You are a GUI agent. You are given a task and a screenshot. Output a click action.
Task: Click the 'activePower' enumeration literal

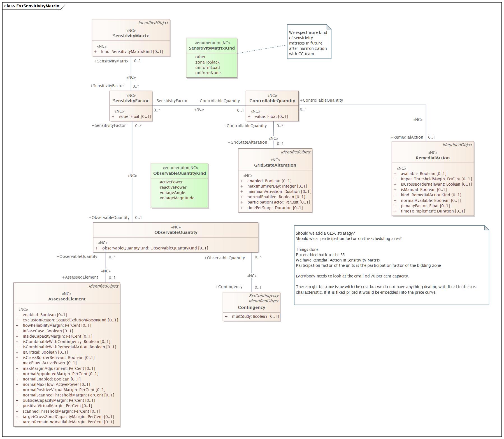coord(171,182)
